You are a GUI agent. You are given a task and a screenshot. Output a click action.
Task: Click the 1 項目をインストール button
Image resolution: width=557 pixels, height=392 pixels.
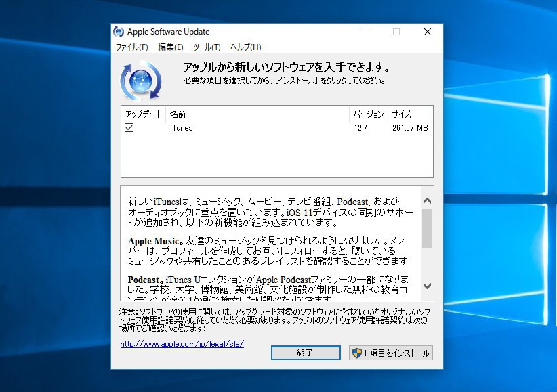pyautogui.click(x=391, y=353)
